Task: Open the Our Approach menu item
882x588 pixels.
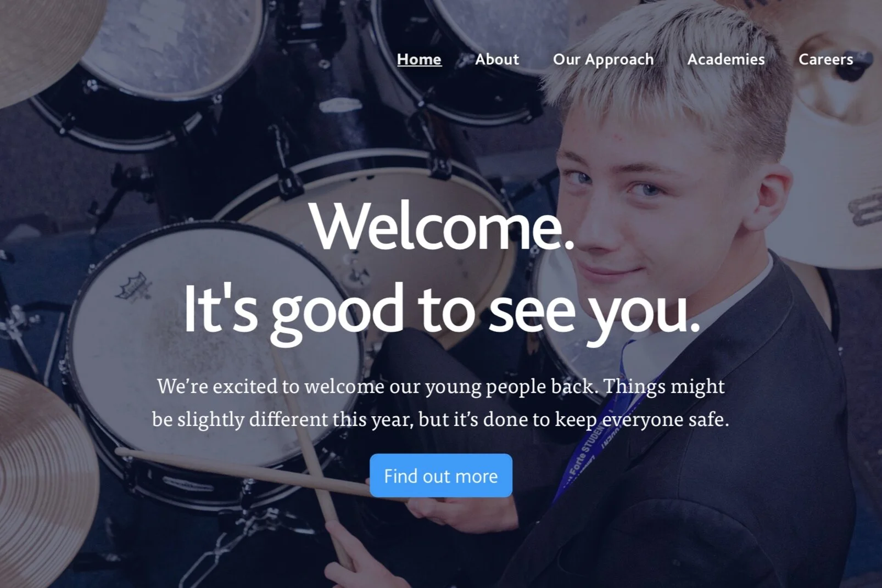Action: tap(603, 60)
